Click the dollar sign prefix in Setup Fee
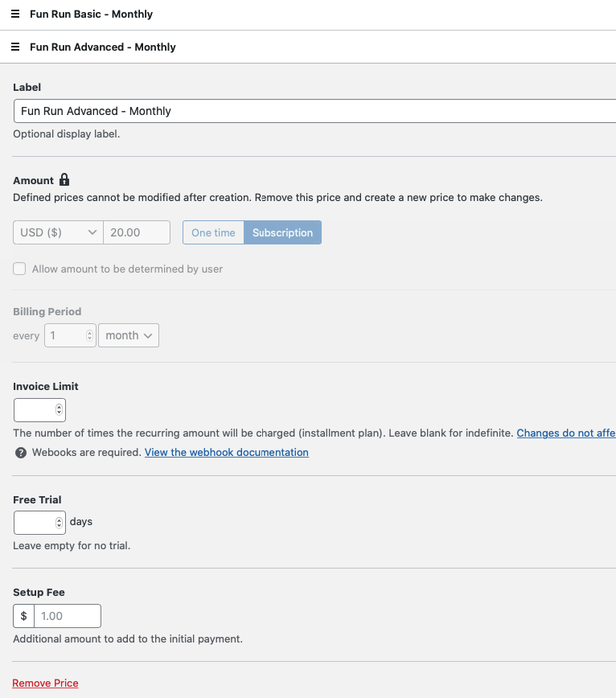616x698 pixels. click(23, 616)
